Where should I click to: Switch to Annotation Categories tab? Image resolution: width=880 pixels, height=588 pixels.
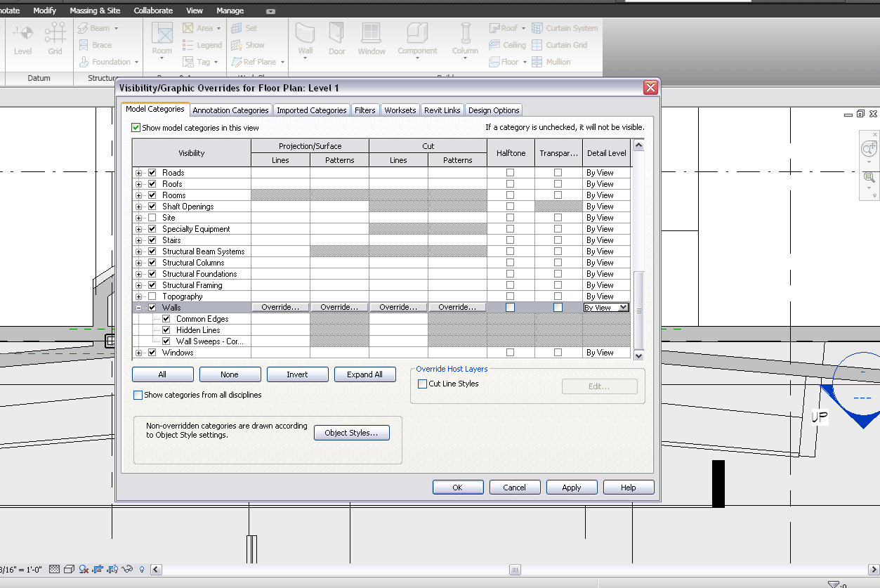click(230, 110)
